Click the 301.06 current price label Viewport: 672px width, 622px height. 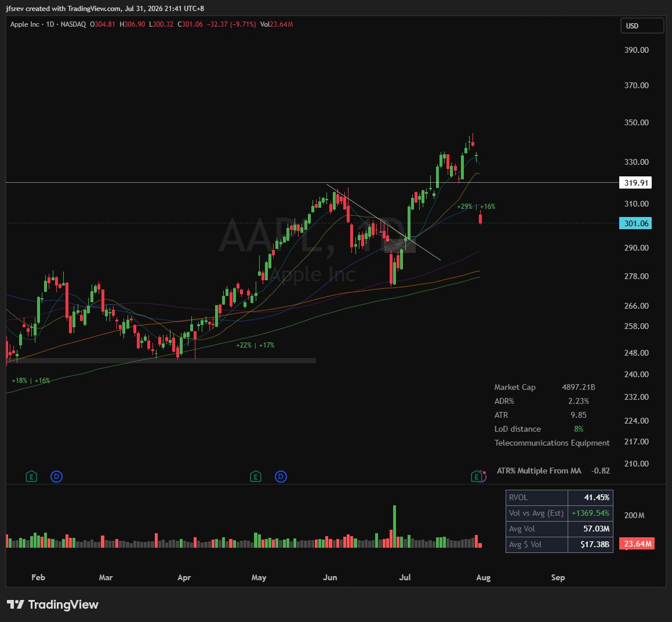(635, 223)
